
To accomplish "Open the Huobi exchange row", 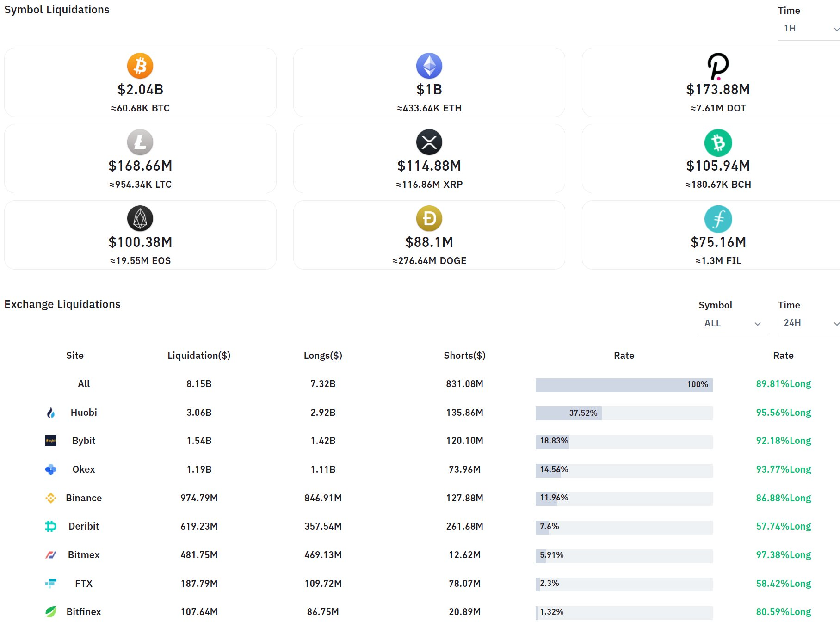I will coord(84,412).
